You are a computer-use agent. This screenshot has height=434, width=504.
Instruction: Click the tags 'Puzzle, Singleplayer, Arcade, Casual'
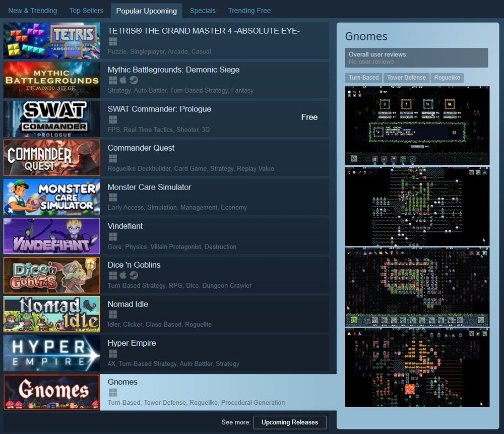(x=159, y=51)
